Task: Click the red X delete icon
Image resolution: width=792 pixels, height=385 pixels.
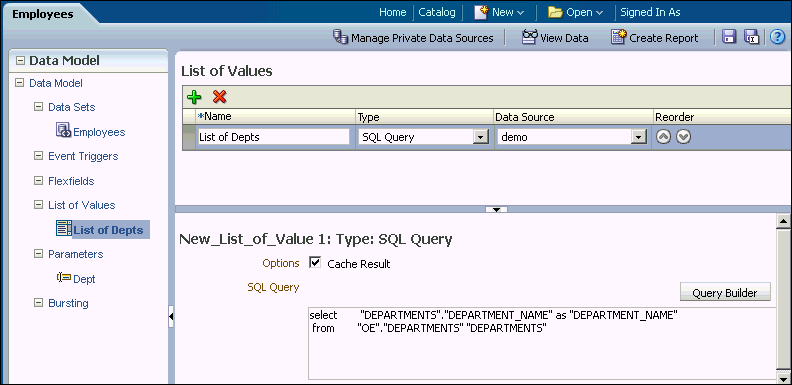Action: pyautogui.click(x=219, y=97)
